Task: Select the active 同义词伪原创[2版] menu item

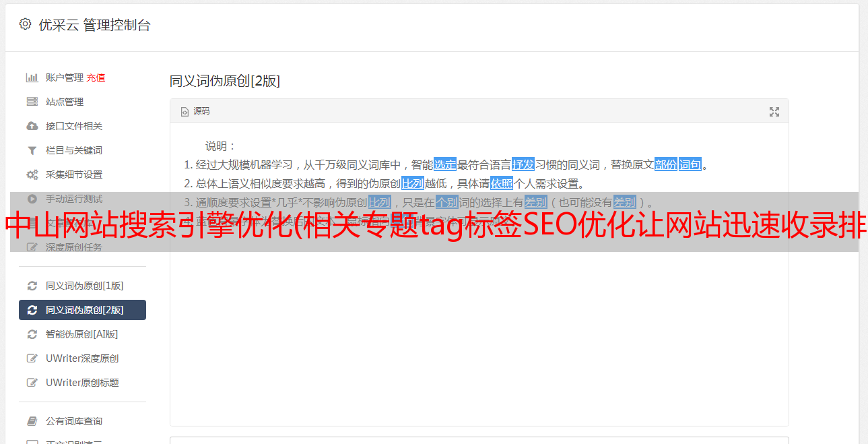Action: [x=82, y=310]
